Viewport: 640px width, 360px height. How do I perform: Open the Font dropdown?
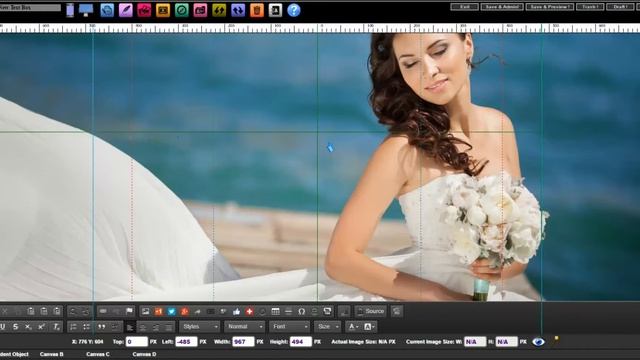click(289, 327)
